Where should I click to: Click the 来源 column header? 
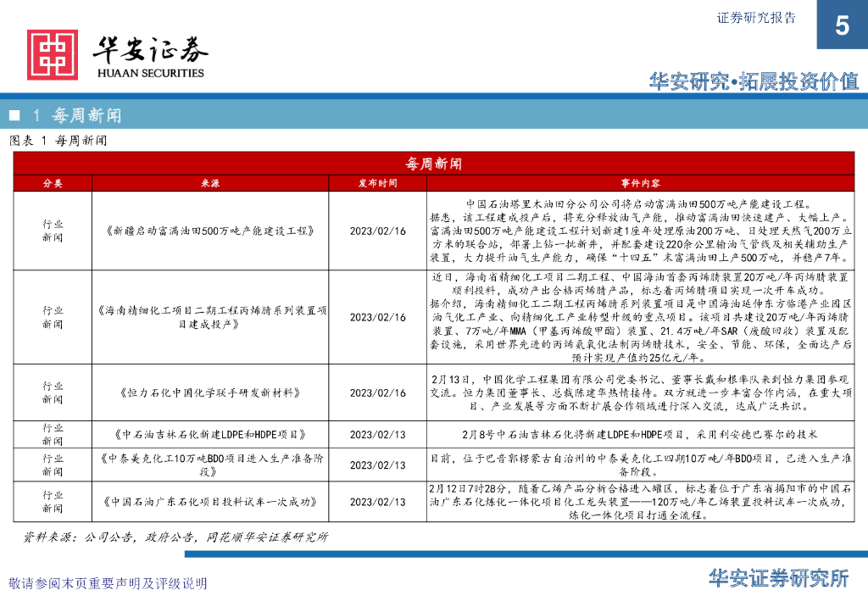[210, 183]
